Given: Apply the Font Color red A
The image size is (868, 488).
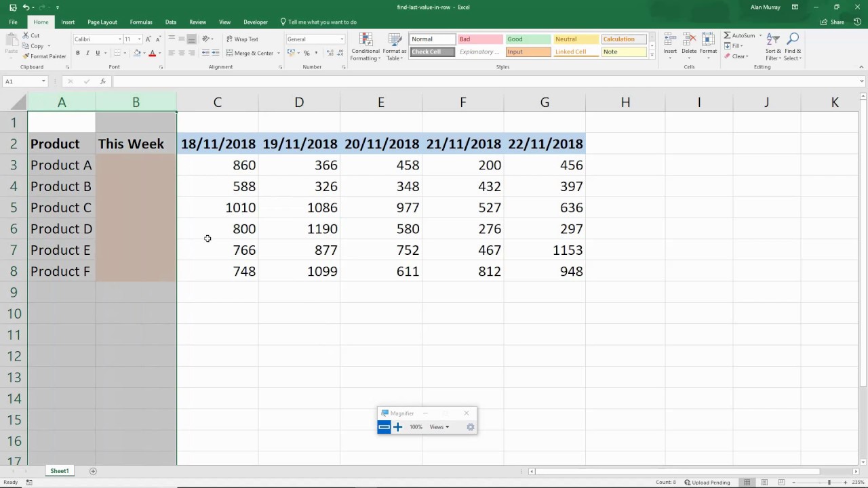Looking at the screenshot, I should [152, 53].
